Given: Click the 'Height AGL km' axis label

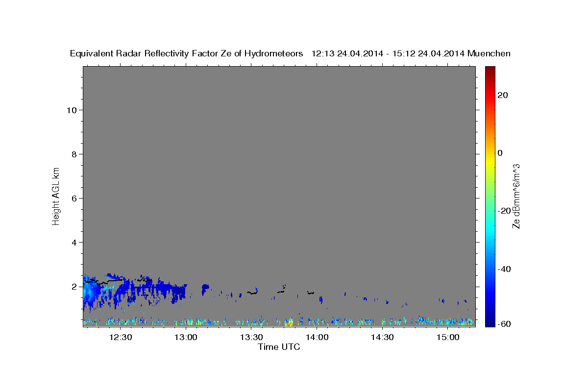Looking at the screenshot, I should 56,196.
